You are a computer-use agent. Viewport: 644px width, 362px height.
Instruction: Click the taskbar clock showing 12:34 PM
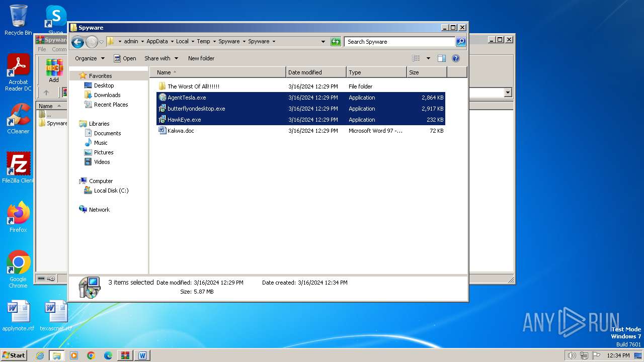tap(618, 355)
